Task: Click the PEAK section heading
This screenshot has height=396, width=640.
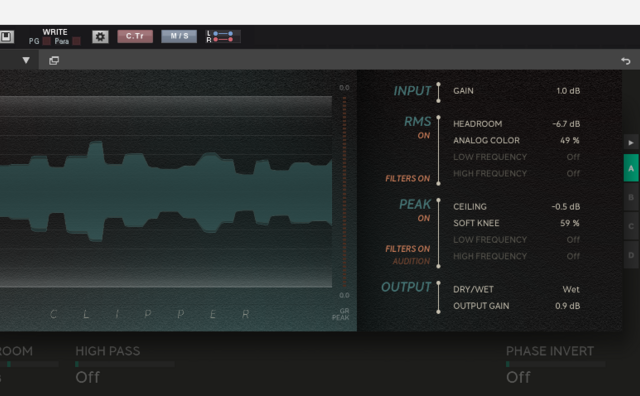Action: pyautogui.click(x=415, y=204)
